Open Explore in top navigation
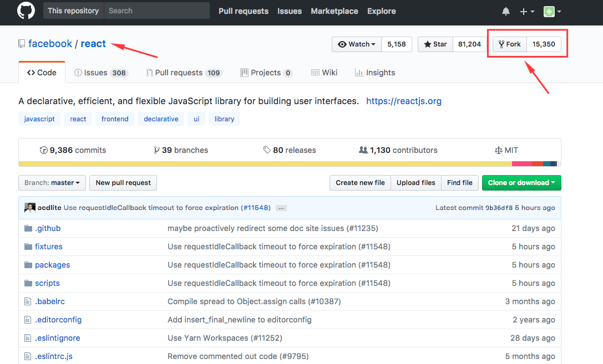Viewport: 603px width, 364px height. 382,11
